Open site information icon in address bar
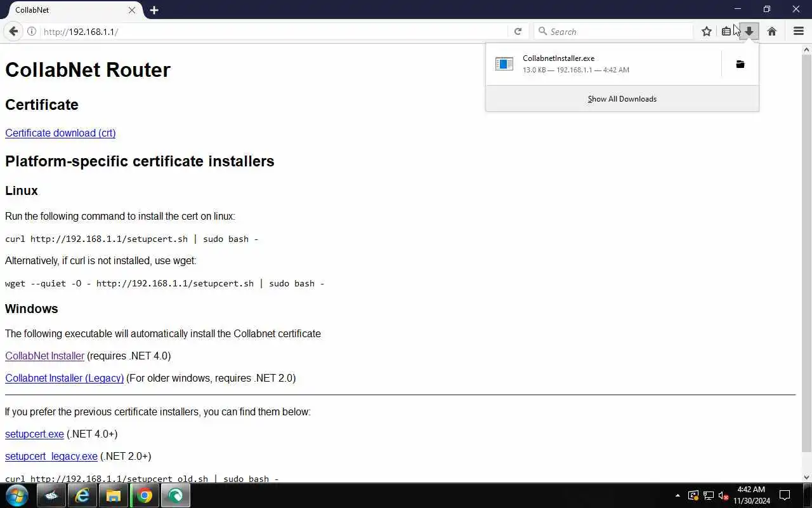Viewport: 812px width, 508px height. coord(32,31)
